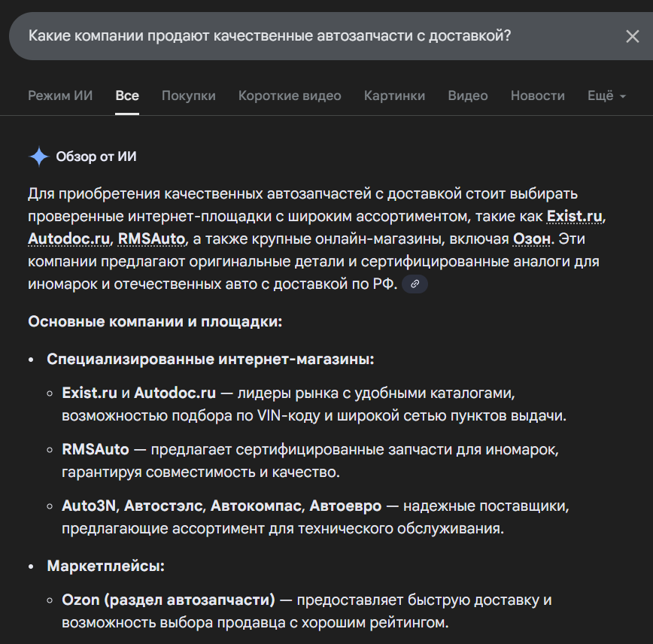Open the Видео results tab
Screen dimensions: 653x644
click(x=467, y=96)
